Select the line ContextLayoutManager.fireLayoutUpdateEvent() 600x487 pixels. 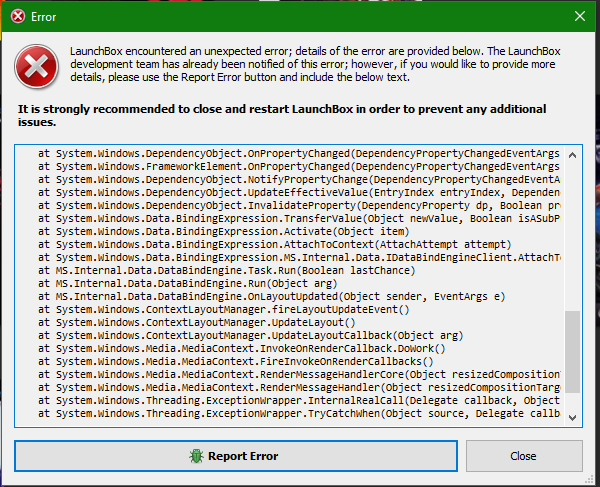(223, 309)
